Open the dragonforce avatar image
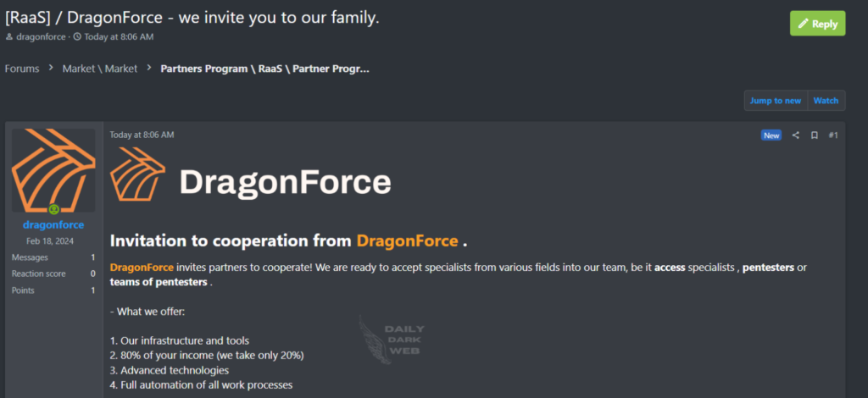868x398 pixels. tap(53, 169)
